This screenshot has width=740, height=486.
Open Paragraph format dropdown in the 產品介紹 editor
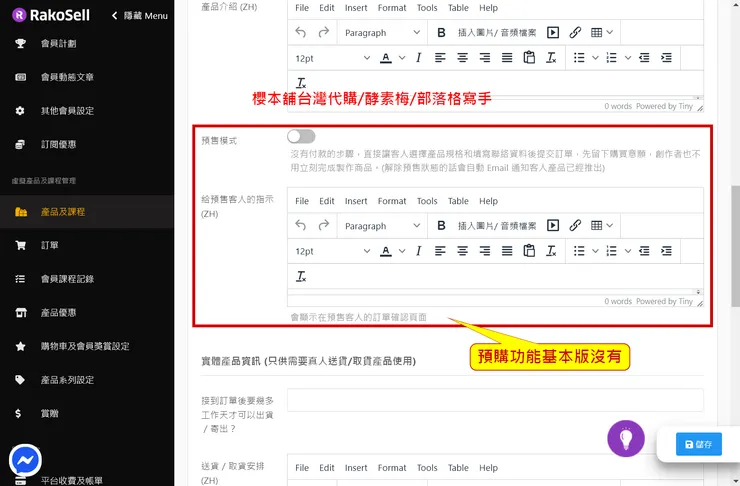pyautogui.click(x=382, y=33)
